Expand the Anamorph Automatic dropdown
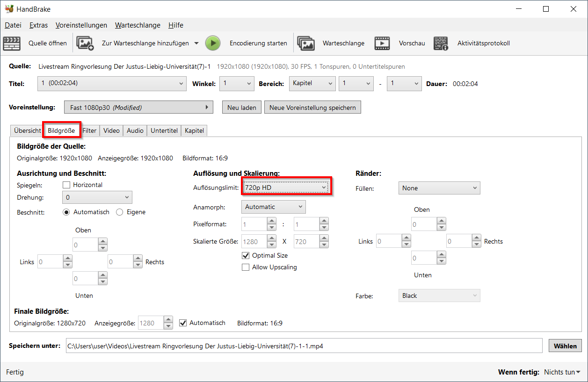This screenshot has width=588, height=382. click(x=273, y=207)
